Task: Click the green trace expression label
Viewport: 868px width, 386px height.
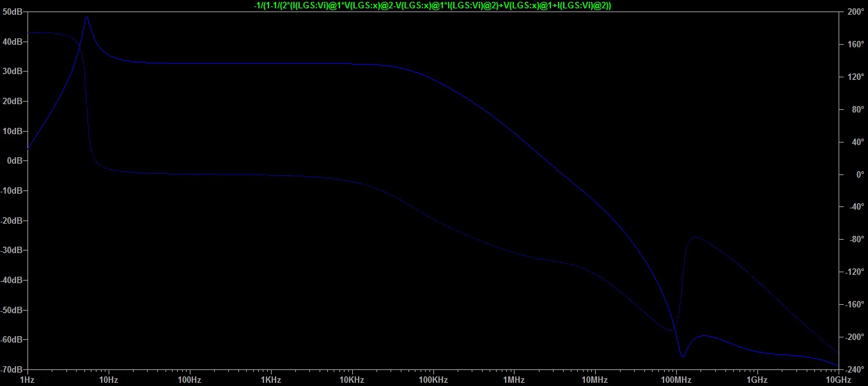Action: (433, 5)
